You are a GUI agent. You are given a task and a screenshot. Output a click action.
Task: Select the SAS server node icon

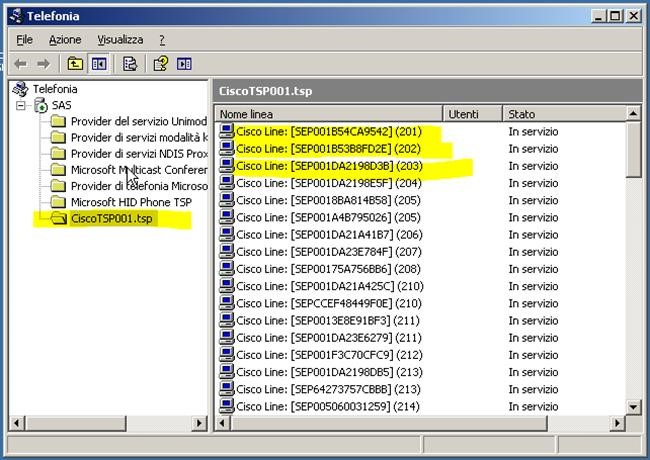(x=40, y=105)
